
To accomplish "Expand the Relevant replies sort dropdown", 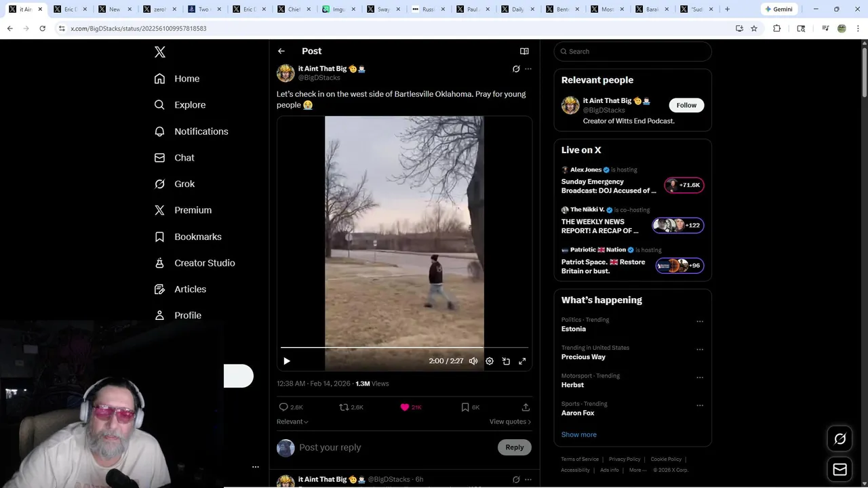I will click(292, 422).
